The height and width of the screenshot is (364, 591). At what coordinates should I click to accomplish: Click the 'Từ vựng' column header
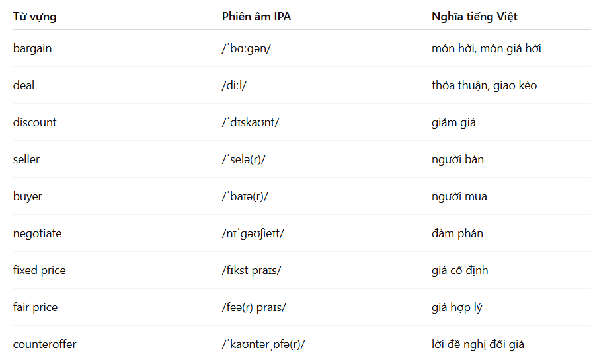point(34,17)
